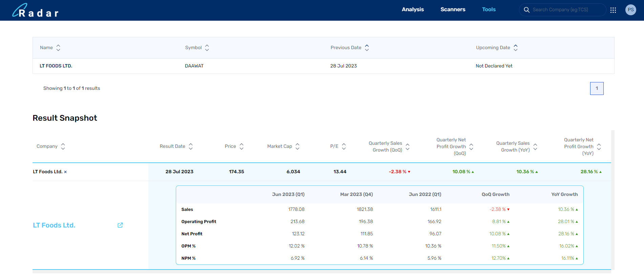Screen dimensions: 644x277
Task: Open the Tools menu
Action: pyautogui.click(x=489, y=9)
